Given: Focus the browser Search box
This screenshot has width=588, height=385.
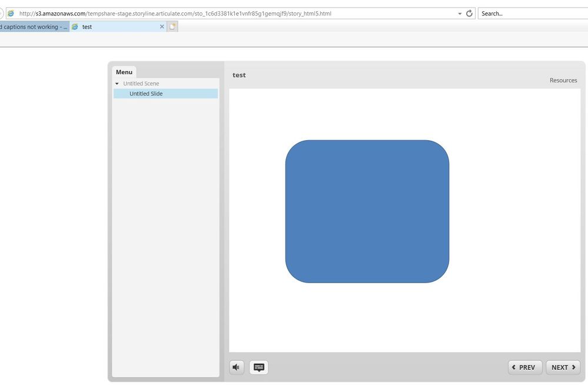Looking at the screenshot, I should pyautogui.click(x=530, y=14).
